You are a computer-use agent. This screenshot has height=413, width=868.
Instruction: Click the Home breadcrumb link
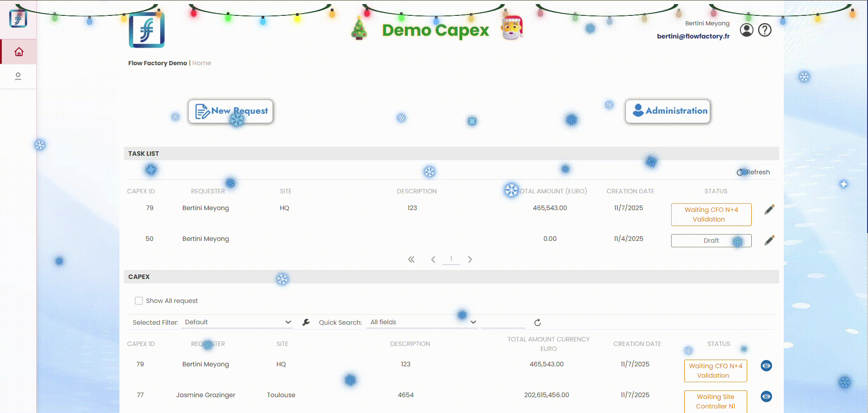click(x=201, y=63)
